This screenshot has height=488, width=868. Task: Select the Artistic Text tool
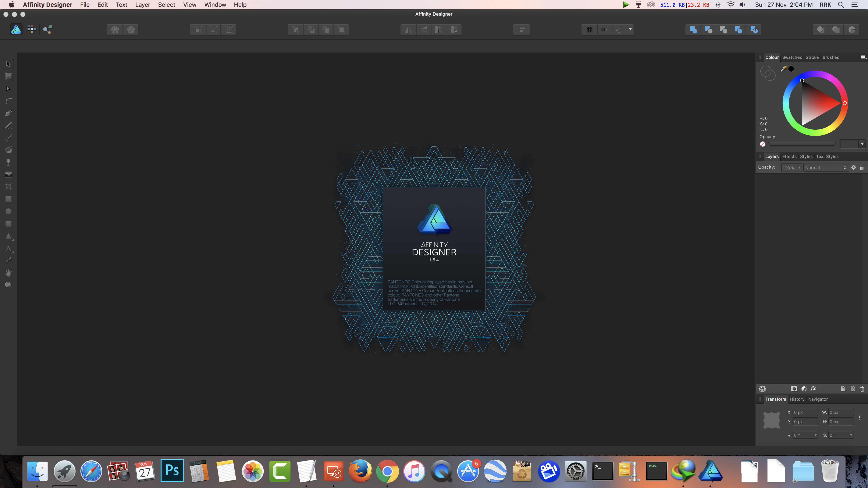(x=8, y=249)
